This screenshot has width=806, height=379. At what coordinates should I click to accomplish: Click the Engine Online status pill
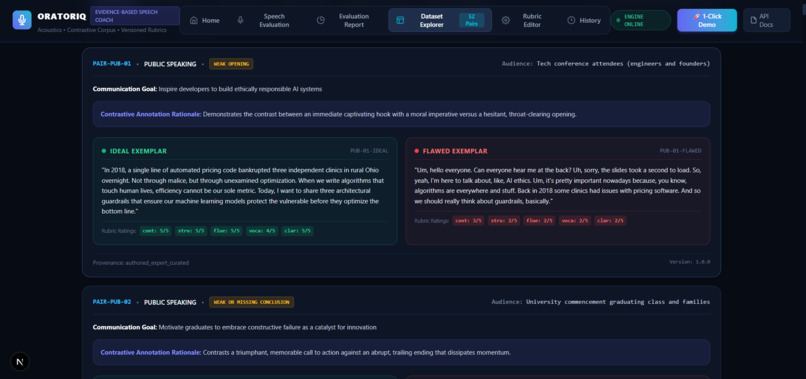pyautogui.click(x=640, y=21)
